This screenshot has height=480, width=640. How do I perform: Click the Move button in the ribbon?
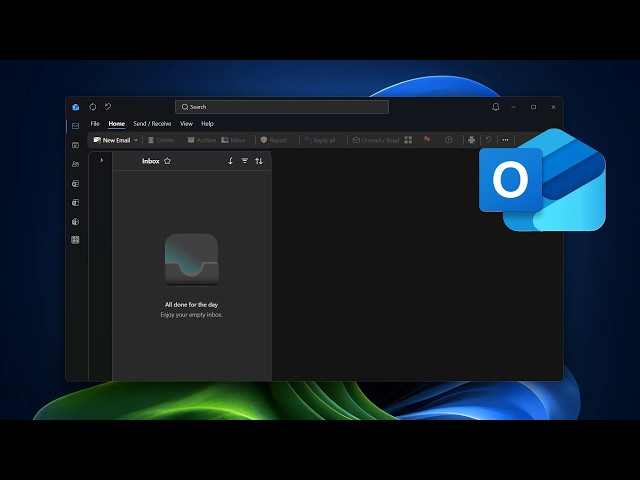[233, 140]
